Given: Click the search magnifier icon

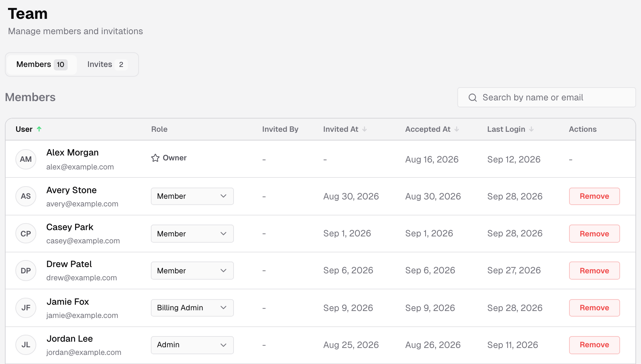Looking at the screenshot, I should [473, 98].
